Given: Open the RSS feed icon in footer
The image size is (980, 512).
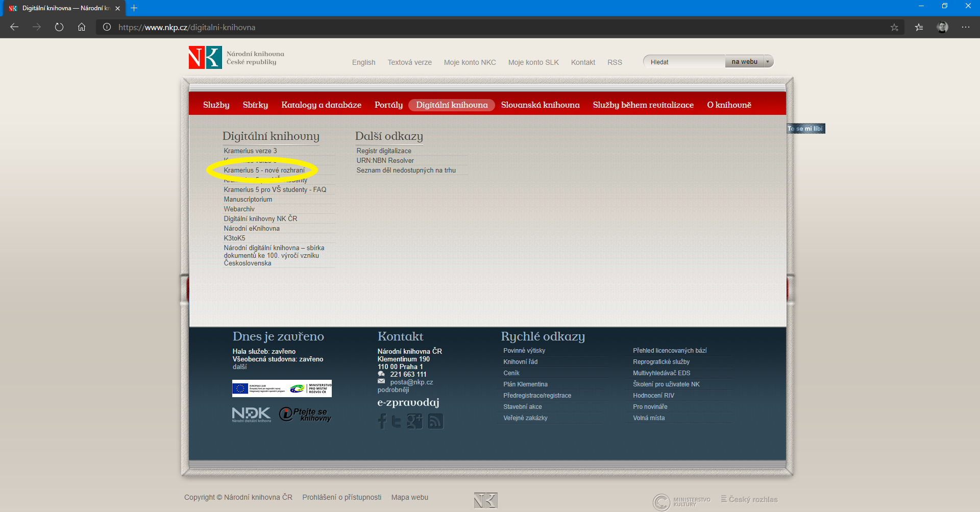Looking at the screenshot, I should [x=435, y=421].
